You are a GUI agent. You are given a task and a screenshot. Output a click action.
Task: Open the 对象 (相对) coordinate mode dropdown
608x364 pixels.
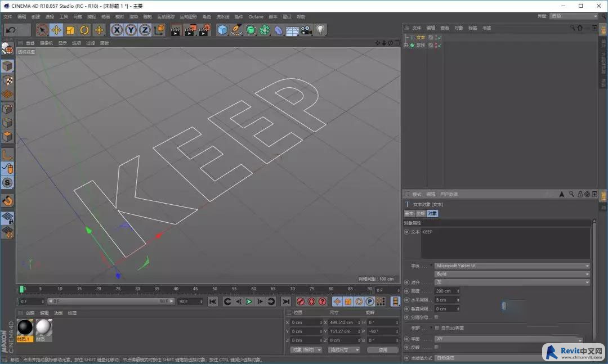point(306,350)
